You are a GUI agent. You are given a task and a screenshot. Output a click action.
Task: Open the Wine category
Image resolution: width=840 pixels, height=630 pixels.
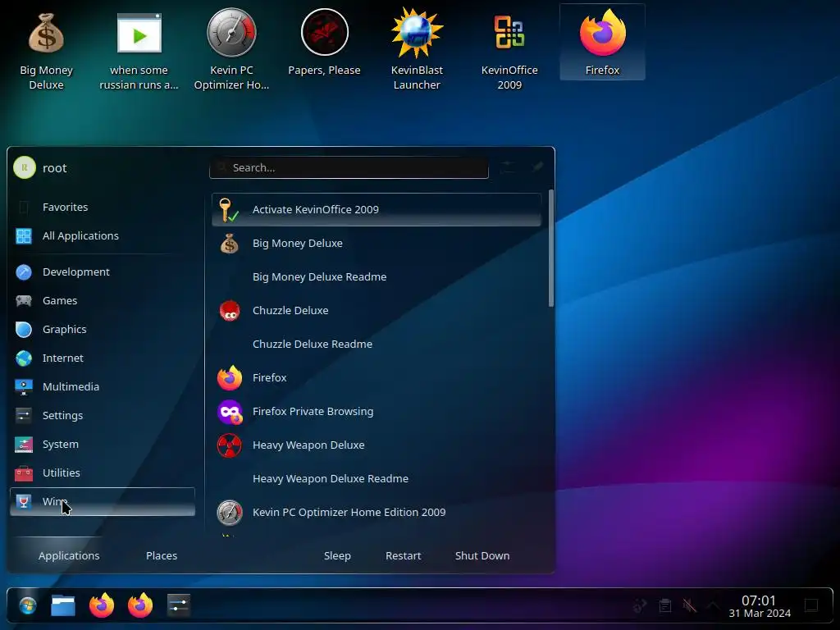103,502
